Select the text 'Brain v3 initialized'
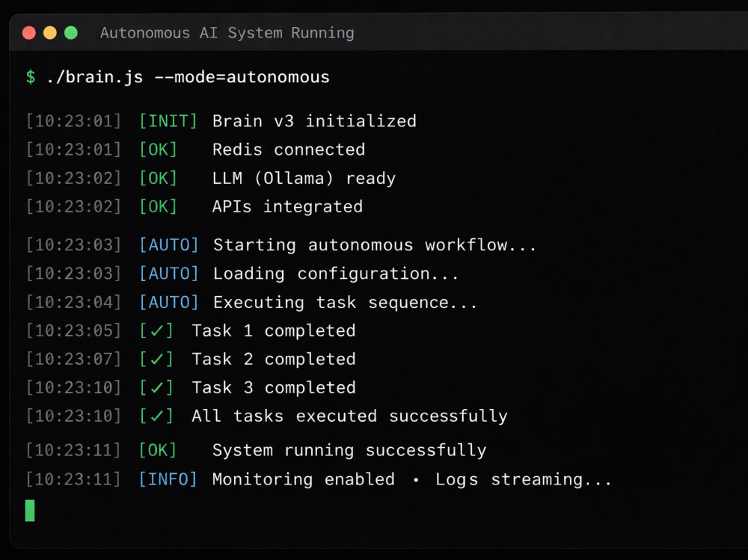The width and height of the screenshot is (748, 560). (x=314, y=121)
